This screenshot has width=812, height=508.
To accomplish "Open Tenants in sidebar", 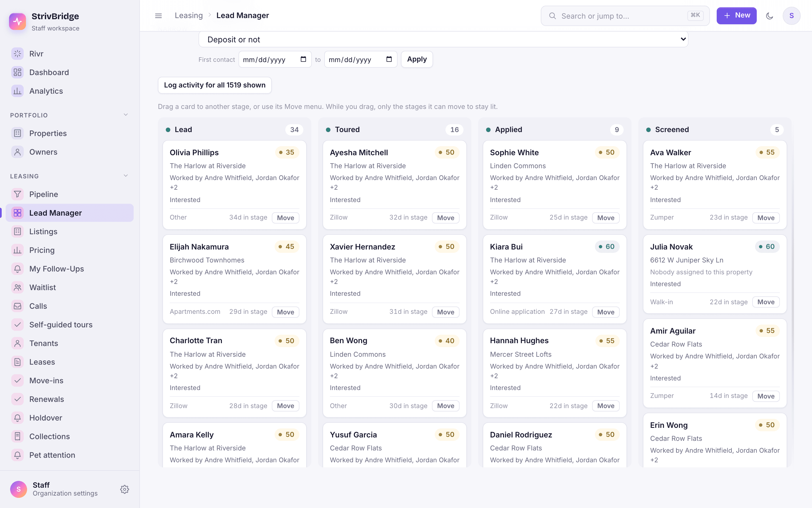I will click(x=69, y=343).
